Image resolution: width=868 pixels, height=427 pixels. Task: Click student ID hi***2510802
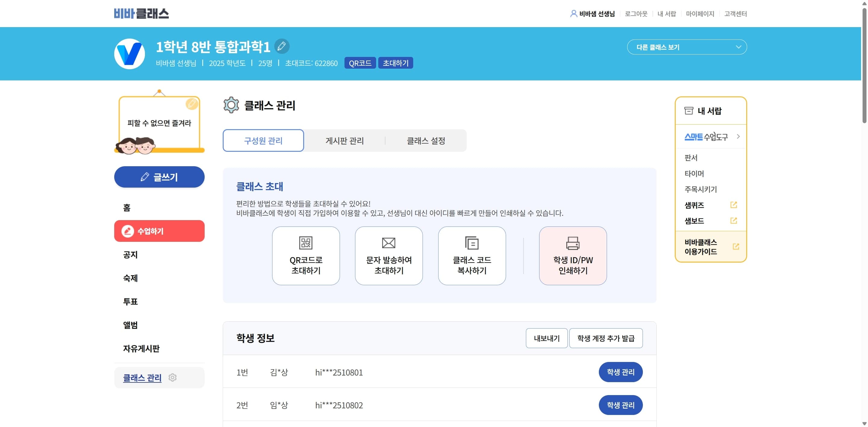(x=339, y=405)
